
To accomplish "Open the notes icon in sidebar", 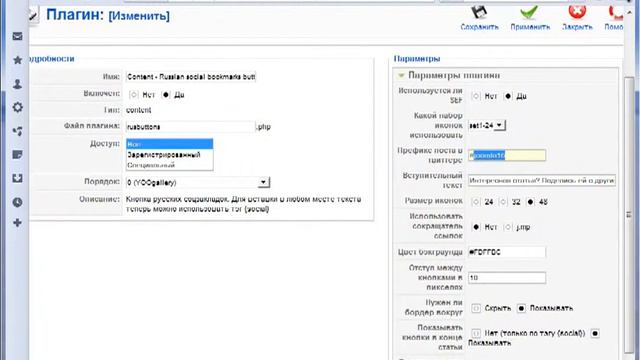I will point(17,155).
